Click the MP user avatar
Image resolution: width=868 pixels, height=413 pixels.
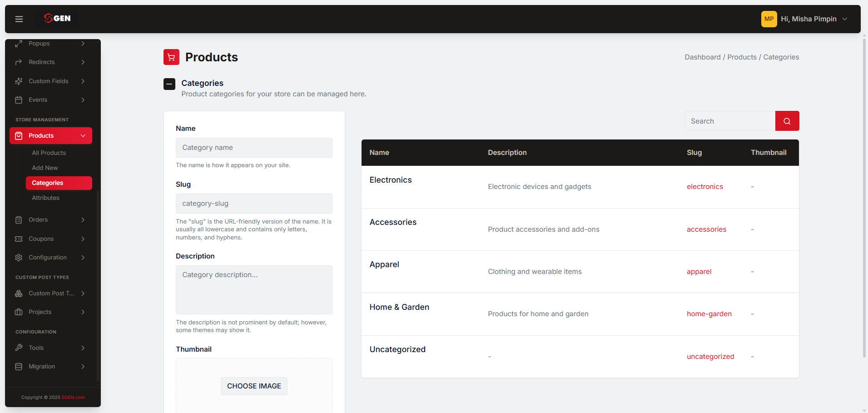769,19
